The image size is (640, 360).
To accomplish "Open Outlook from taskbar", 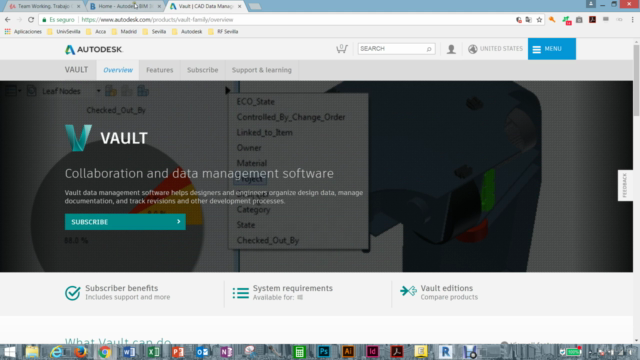I will click(202, 352).
